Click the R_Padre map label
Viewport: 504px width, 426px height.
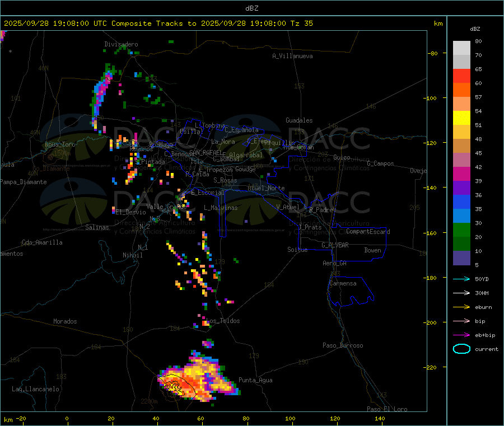tap(321, 210)
